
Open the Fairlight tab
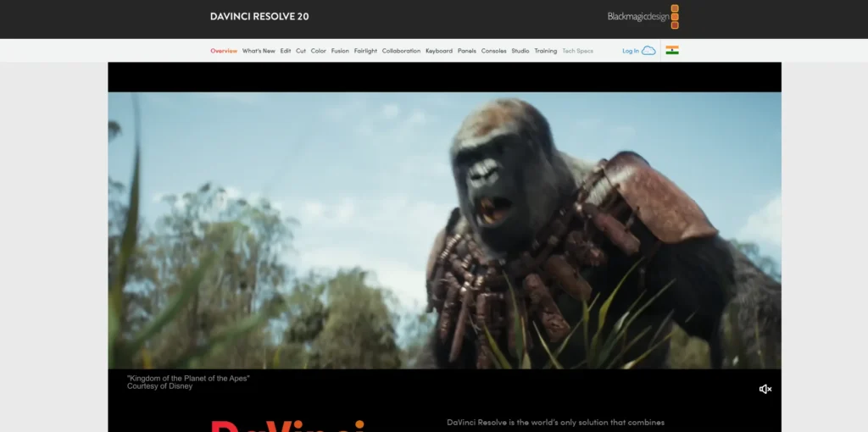[x=365, y=51]
